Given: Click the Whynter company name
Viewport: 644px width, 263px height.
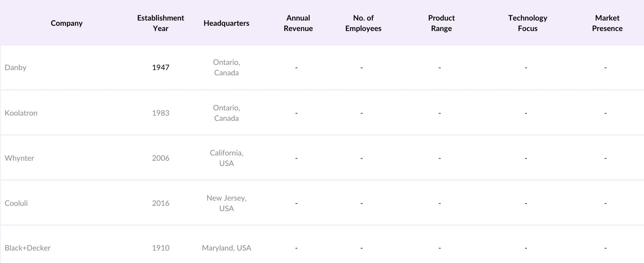Looking at the screenshot, I should [19, 158].
